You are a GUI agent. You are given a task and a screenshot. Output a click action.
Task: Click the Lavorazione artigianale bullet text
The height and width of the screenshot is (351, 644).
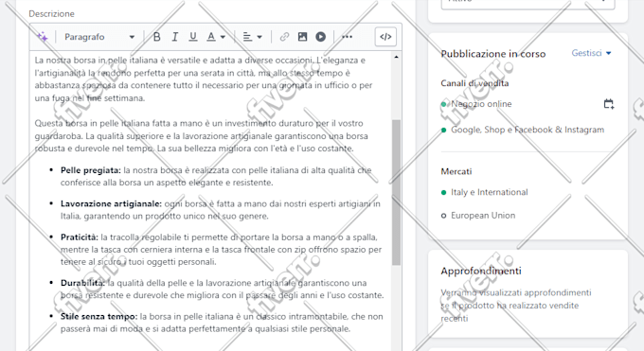tap(220, 210)
